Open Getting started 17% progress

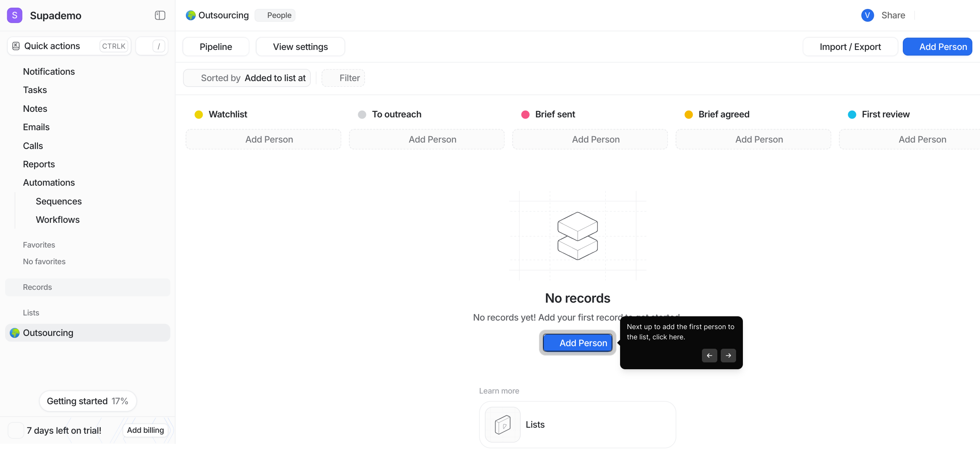(88, 401)
